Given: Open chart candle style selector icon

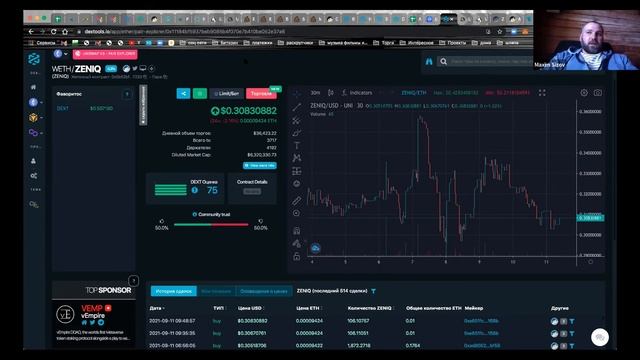Looking at the screenshot, I should (331, 93).
